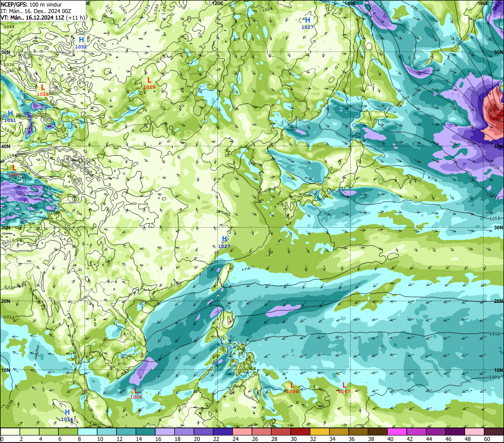
Task: Click the 120E longitude label
Action: [x=218, y=3]
